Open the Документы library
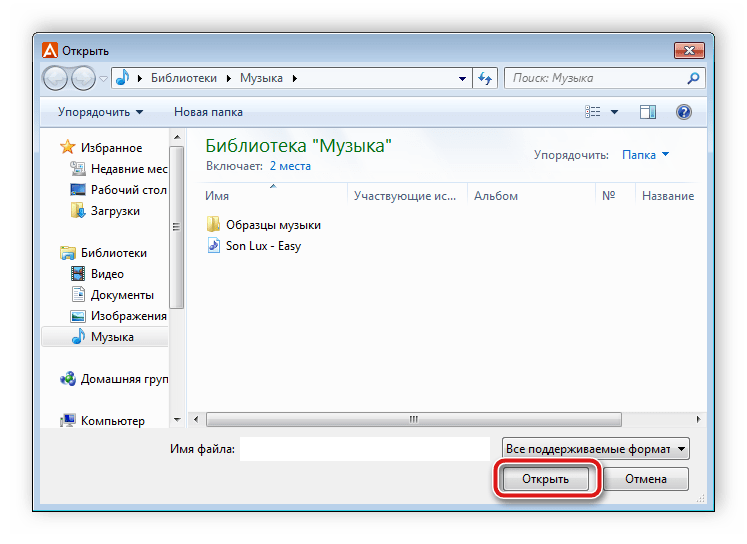 tap(122, 295)
